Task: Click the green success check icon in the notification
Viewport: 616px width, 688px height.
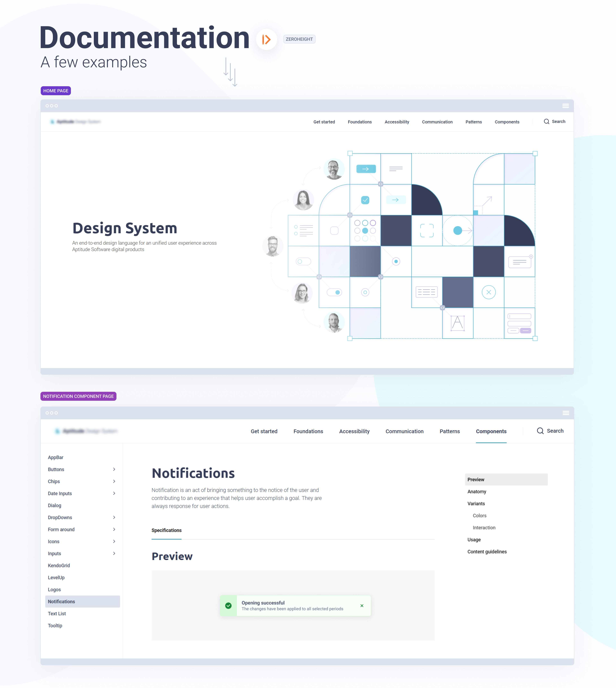Action: click(228, 605)
